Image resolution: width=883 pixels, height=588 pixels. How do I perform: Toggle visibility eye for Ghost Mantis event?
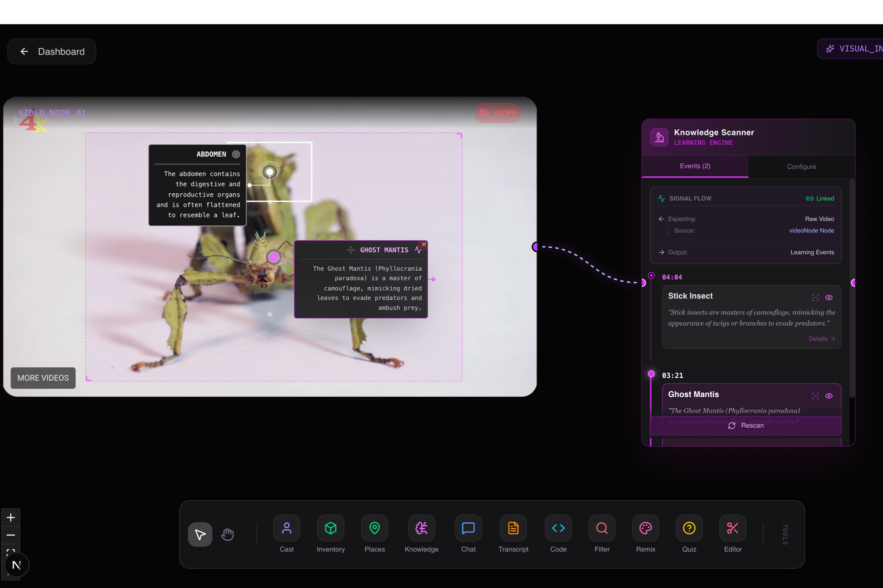[828, 396]
